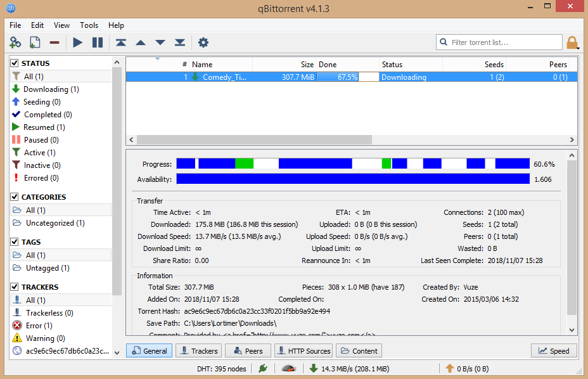The height and width of the screenshot is (379, 588).
Task: Toggle the STATUS filter checkbox
Action: (x=15, y=63)
